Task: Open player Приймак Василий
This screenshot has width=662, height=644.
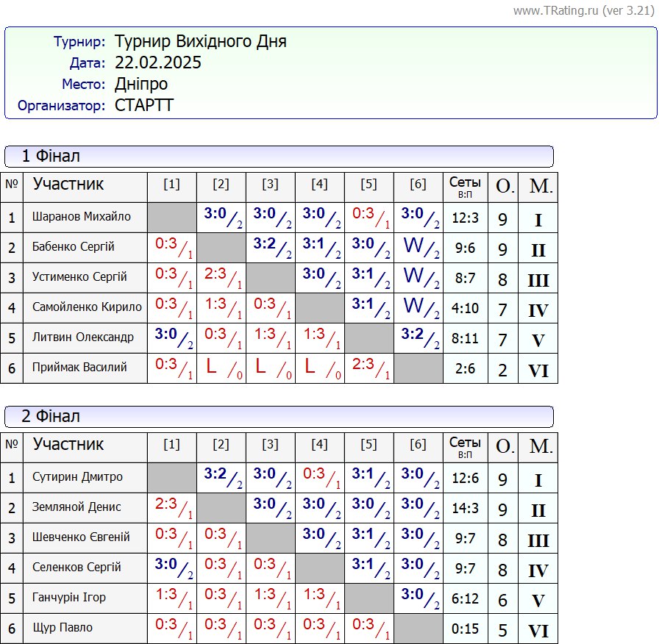Action: (x=79, y=368)
